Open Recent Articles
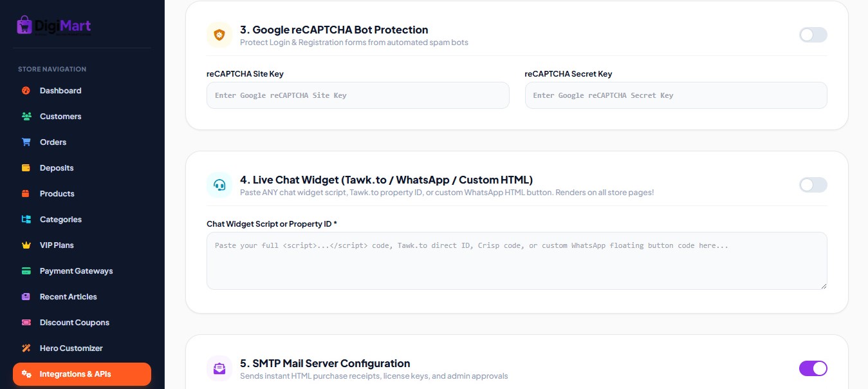 82,297
